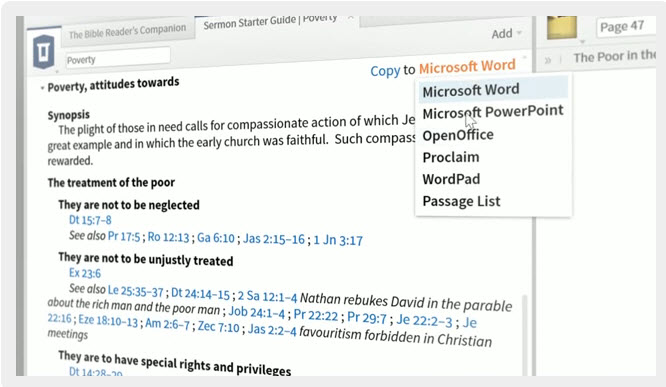This screenshot has width=666, height=387.
Task: Switch to The Bible Reader's Companion tab
Action: click(127, 31)
